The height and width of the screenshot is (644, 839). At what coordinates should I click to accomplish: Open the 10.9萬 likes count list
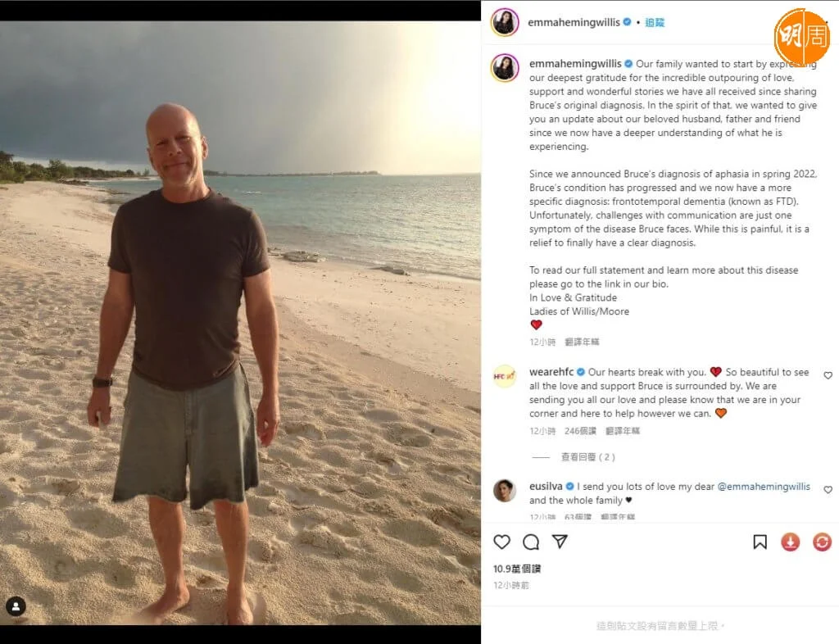517,569
